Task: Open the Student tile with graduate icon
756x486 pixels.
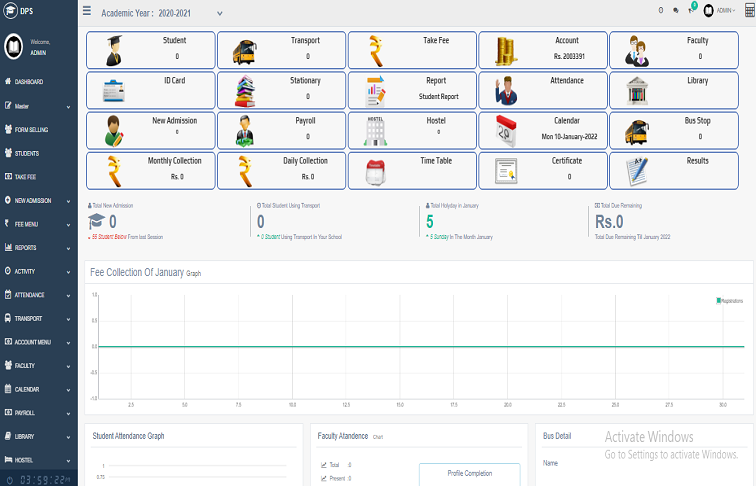Action: [x=150, y=50]
